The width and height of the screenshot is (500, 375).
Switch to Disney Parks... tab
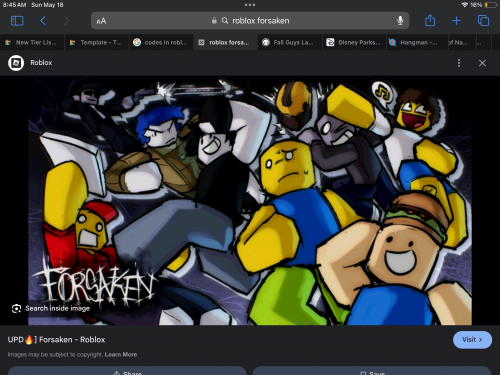[x=354, y=42]
